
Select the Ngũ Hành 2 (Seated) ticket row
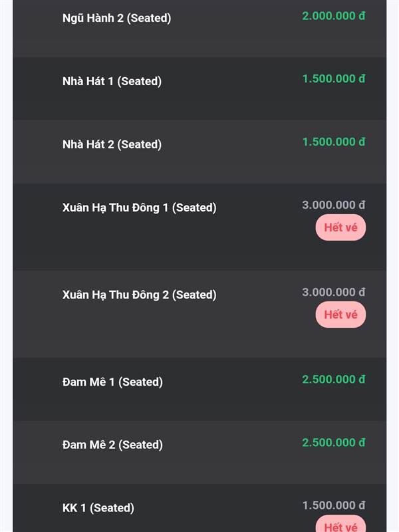199,29
